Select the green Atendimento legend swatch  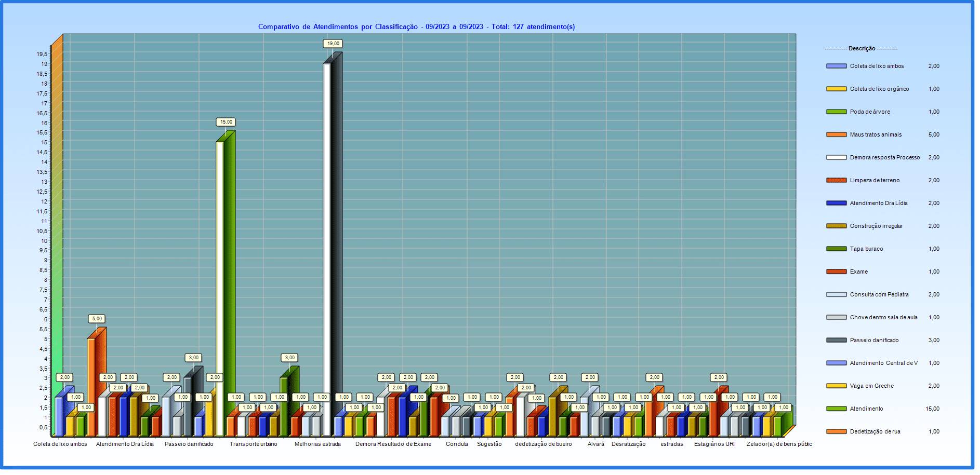pyautogui.click(x=836, y=409)
